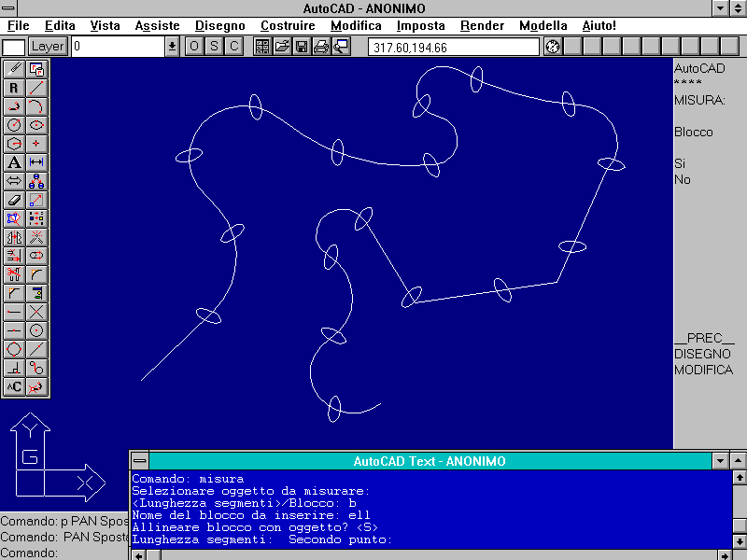Click the current color swatch box
Image resolution: width=747 pixels, height=560 pixels.
click(14, 48)
